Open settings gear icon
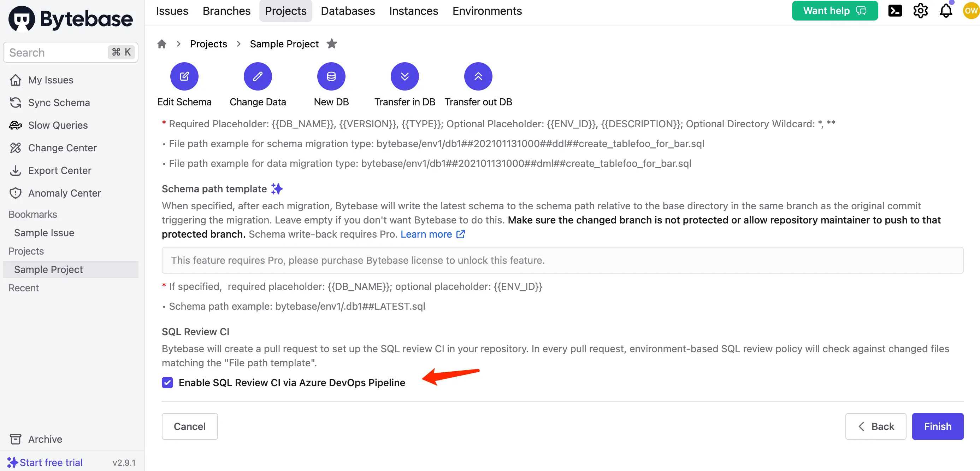Screen dimensions: 980x471 point(920,11)
